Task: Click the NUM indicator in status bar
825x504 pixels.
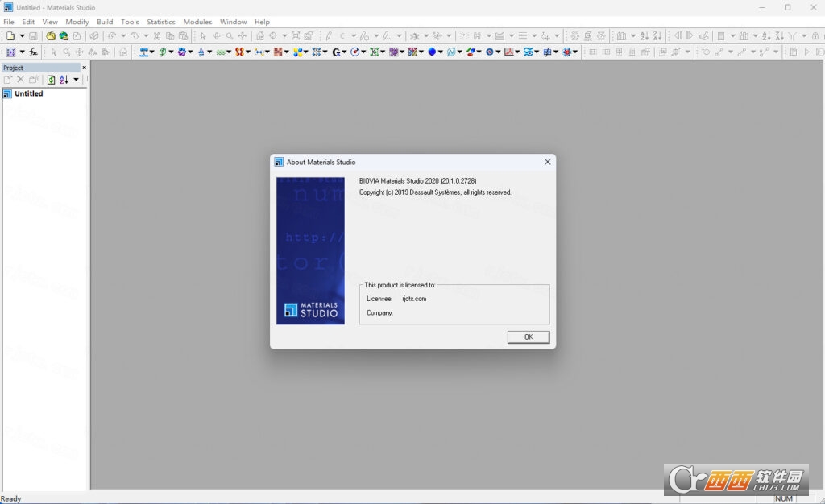Action: pyautogui.click(x=783, y=498)
